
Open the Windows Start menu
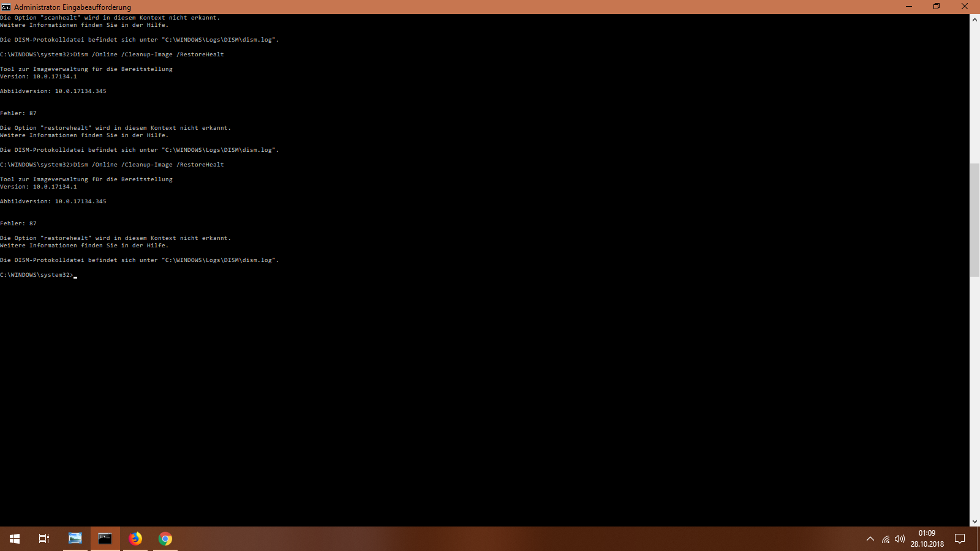click(x=15, y=539)
